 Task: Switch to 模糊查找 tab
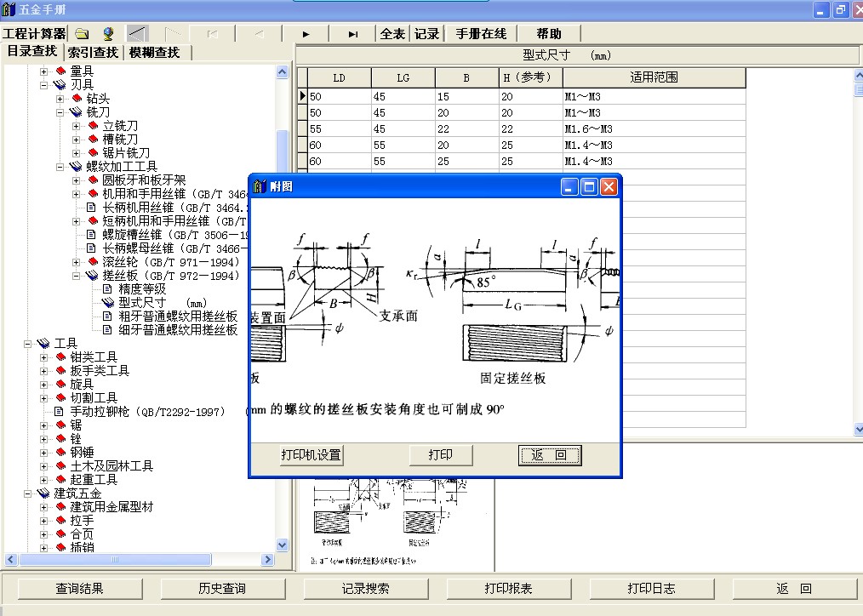click(x=154, y=52)
